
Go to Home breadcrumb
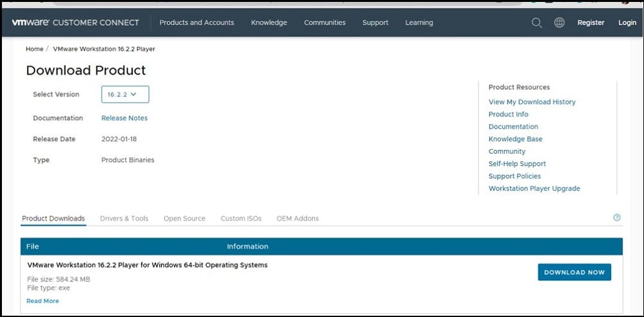35,49
